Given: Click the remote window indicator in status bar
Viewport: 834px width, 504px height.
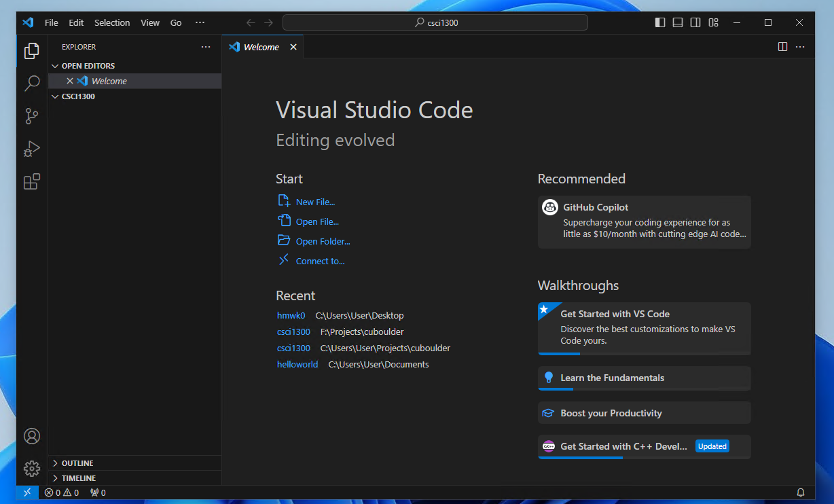Looking at the screenshot, I should tap(27, 492).
